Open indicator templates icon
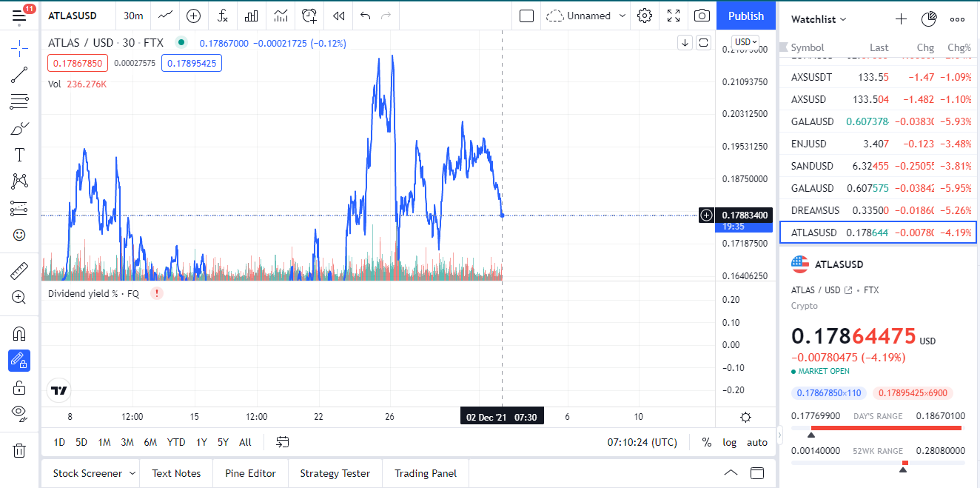The image size is (980, 488). click(x=281, y=16)
